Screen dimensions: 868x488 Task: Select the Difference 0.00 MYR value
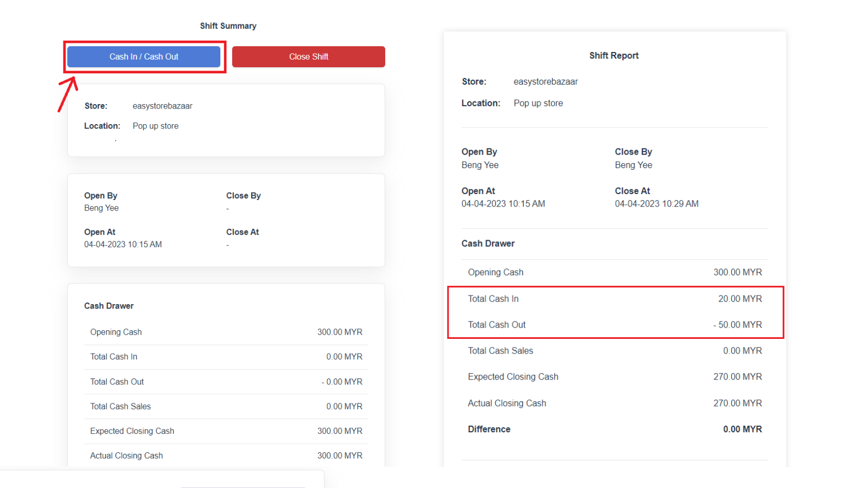(x=743, y=429)
